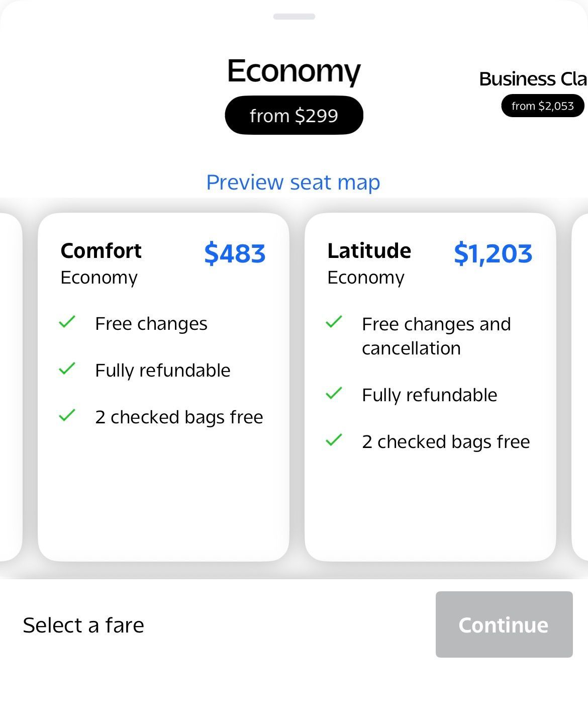The image size is (588, 721).
Task: Click the checkmark beside Comfort 2 checked bags free
Action: [x=67, y=415]
